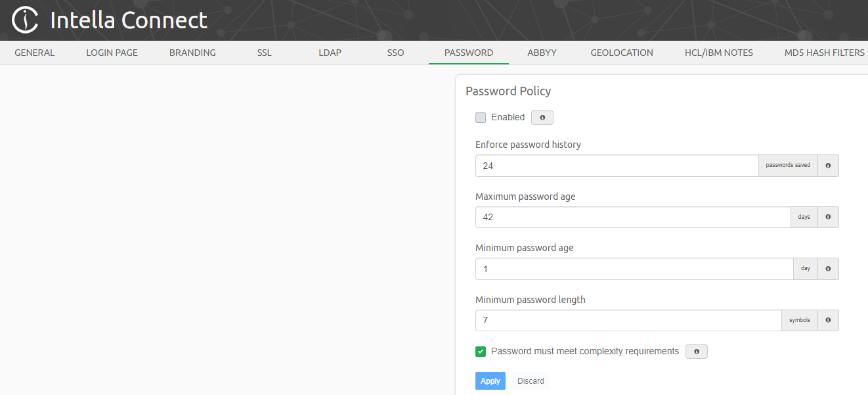Open the MD5 HASH FILTERS tab
868x395 pixels.
click(x=824, y=52)
